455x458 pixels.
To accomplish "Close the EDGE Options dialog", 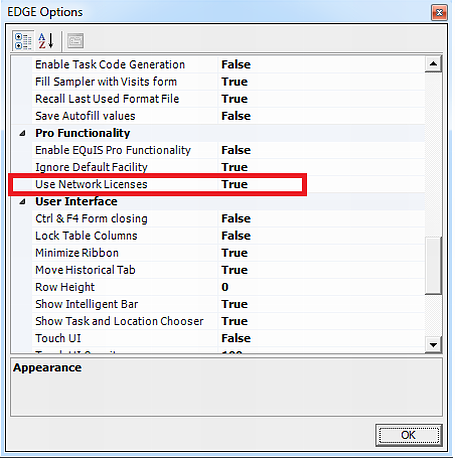I will tap(439, 13).
